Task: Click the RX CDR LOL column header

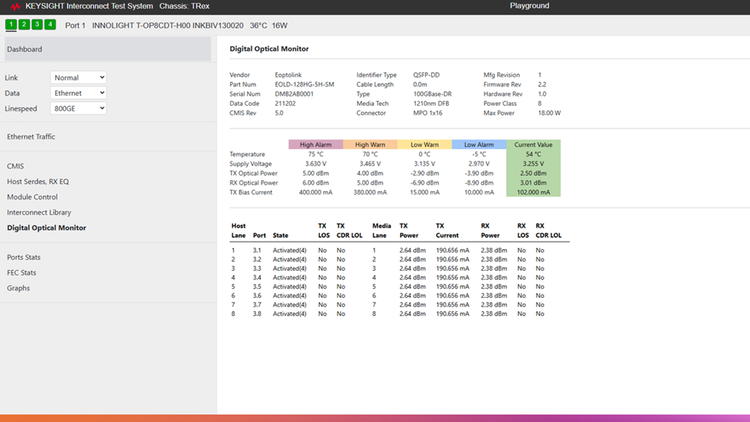Action: [548, 231]
